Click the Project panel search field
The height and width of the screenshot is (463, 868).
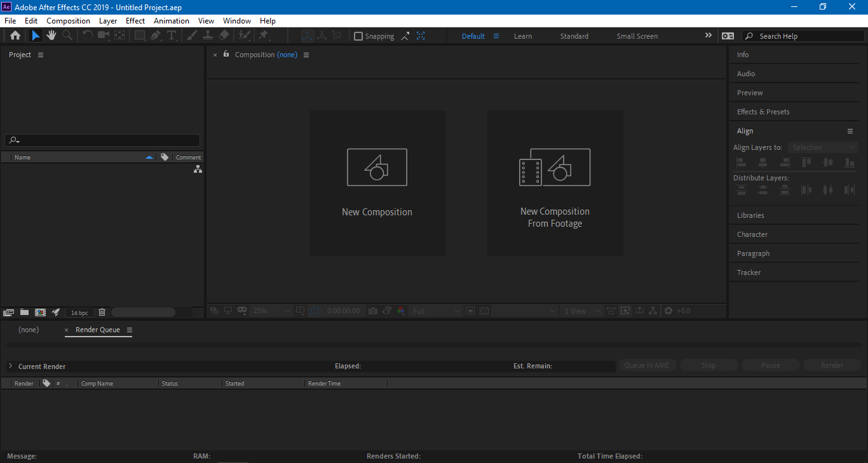pyautogui.click(x=103, y=140)
